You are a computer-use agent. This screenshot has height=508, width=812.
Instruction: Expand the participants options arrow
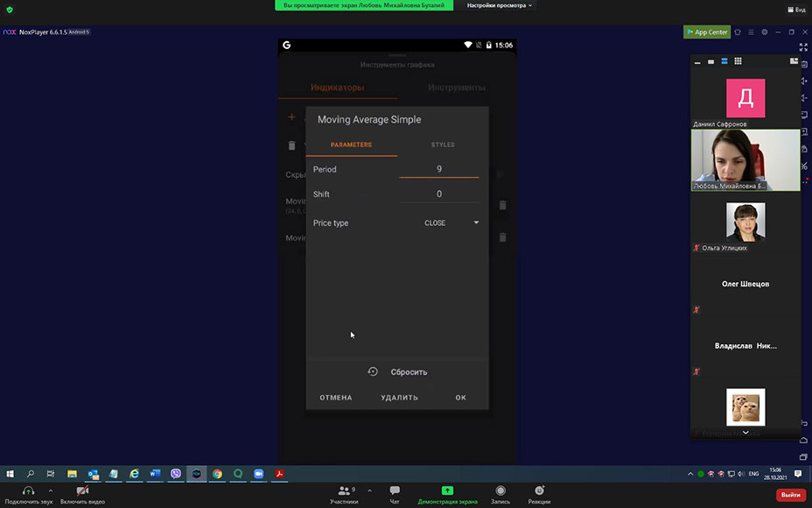point(369,490)
